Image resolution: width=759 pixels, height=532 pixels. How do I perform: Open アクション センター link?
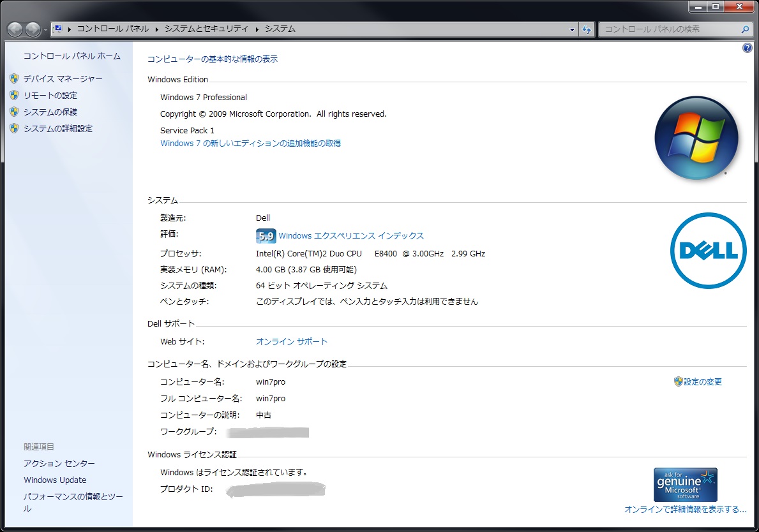59,463
